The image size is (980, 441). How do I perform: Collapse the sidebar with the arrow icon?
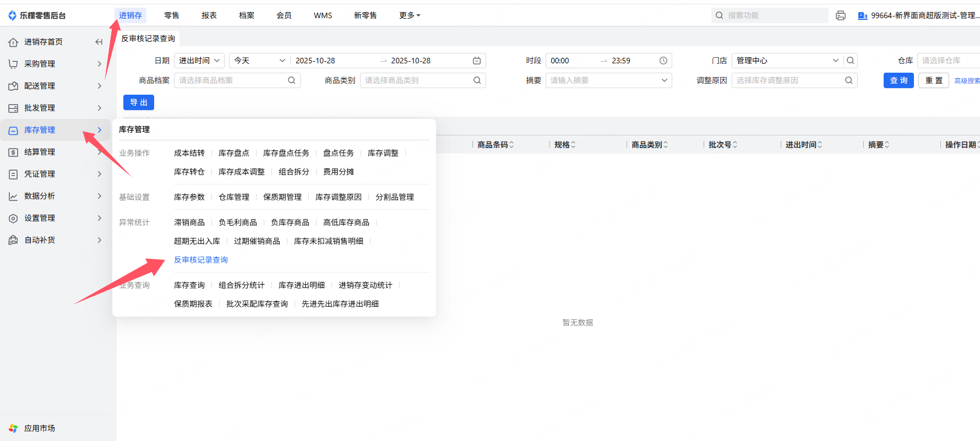[99, 42]
